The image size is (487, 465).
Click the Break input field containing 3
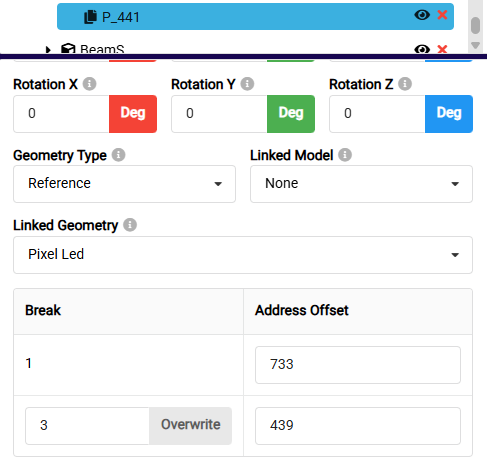pos(87,426)
